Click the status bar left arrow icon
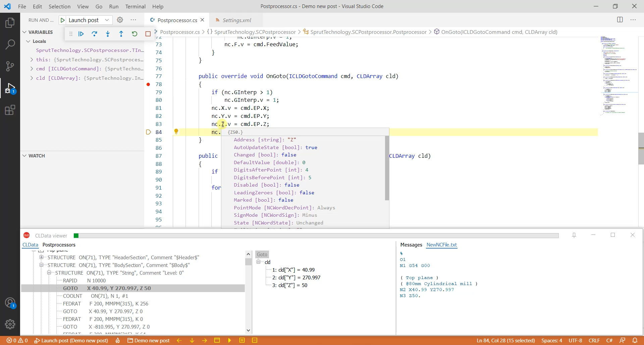Image resolution: width=644 pixels, height=345 pixels. point(179,340)
